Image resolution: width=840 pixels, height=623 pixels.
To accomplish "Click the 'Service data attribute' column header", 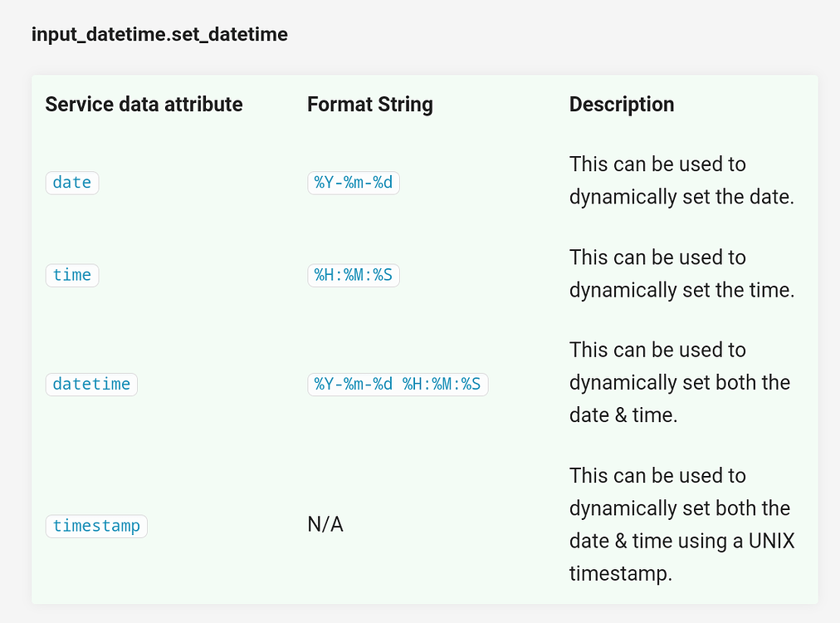I will tap(144, 104).
